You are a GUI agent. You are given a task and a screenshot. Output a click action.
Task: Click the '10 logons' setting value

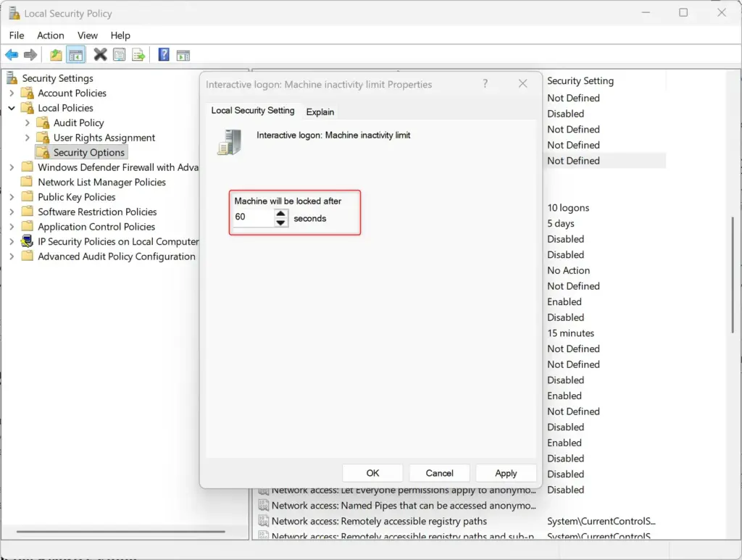(x=568, y=208)
